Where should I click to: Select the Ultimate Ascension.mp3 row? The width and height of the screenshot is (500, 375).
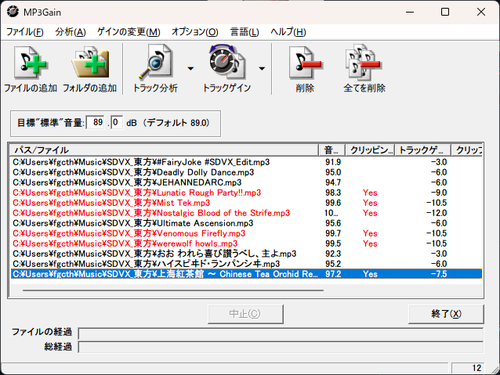[246, 223]
